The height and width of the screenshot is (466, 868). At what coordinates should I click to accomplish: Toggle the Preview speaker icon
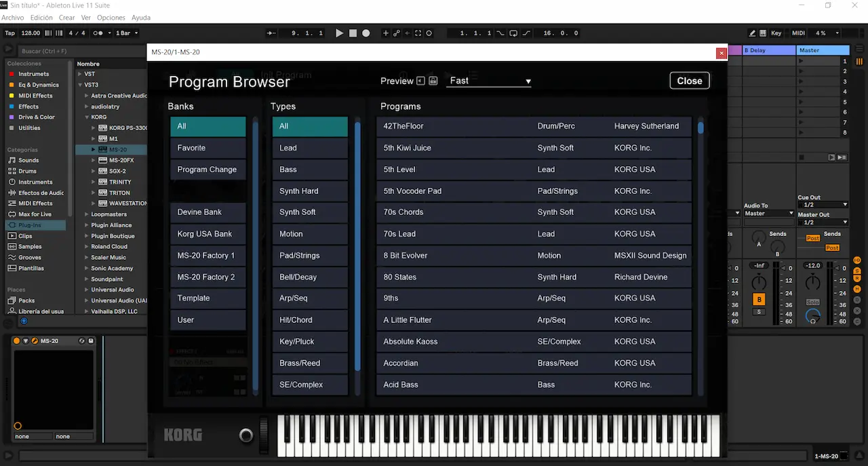click(420, 81)
